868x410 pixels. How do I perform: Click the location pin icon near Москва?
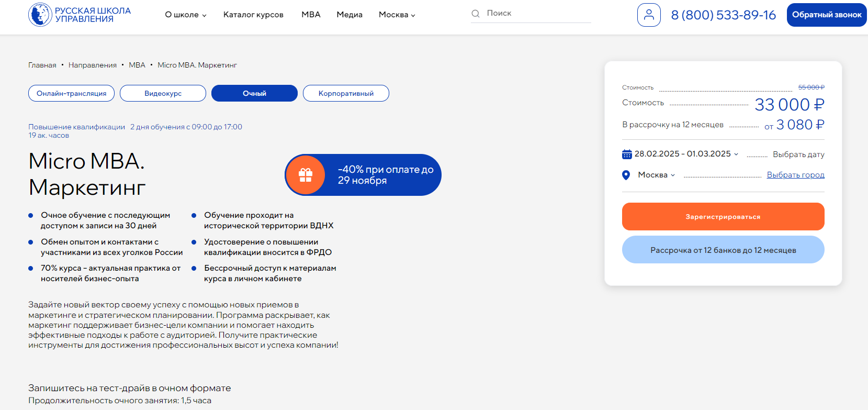(x=626, y=175)
